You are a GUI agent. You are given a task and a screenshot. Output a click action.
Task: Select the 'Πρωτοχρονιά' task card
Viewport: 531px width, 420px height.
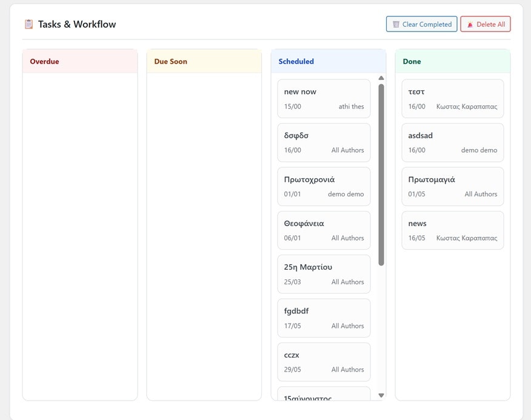pyautogui.click(x=324, y=186)
